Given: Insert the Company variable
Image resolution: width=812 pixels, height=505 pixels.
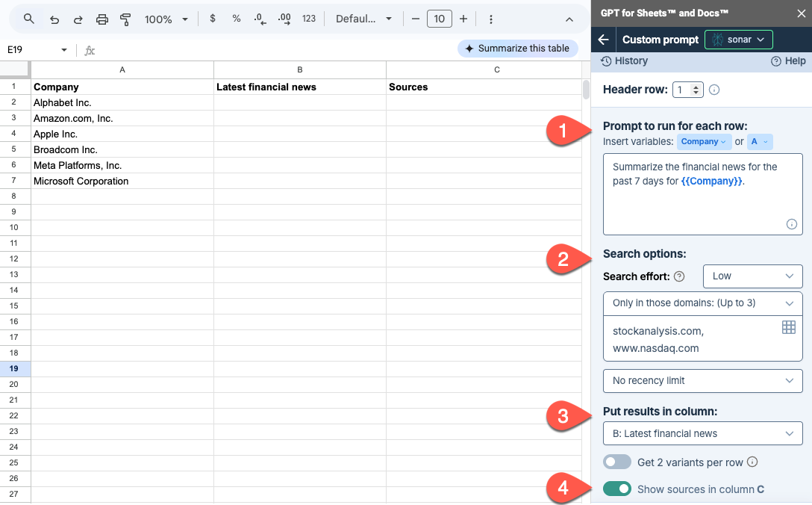Looking at the screenshot, I should 703,141.
